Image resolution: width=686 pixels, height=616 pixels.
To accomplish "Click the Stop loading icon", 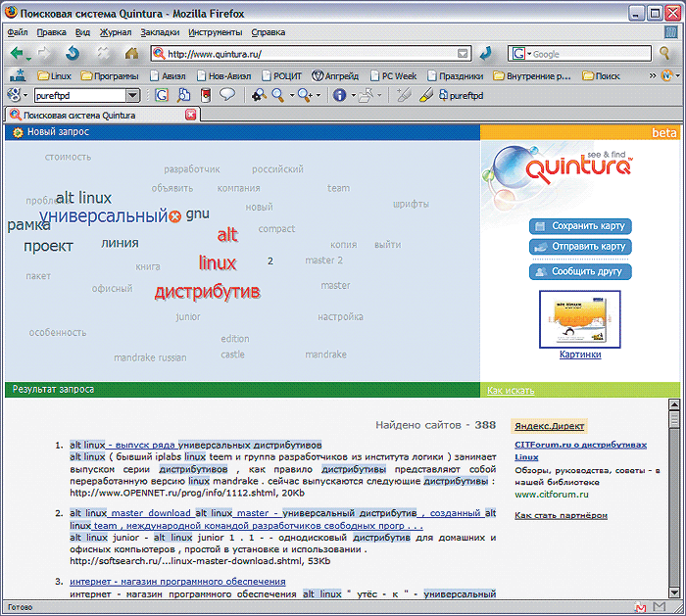I will click(103, 53).
